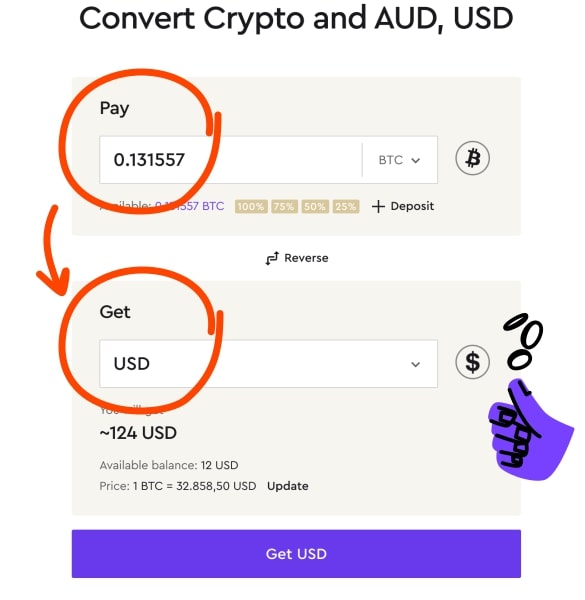The height and width of the screenshot is (600, 585).
Task: Expand the BTC selector chevron arrow
Action: click(416, 160)
